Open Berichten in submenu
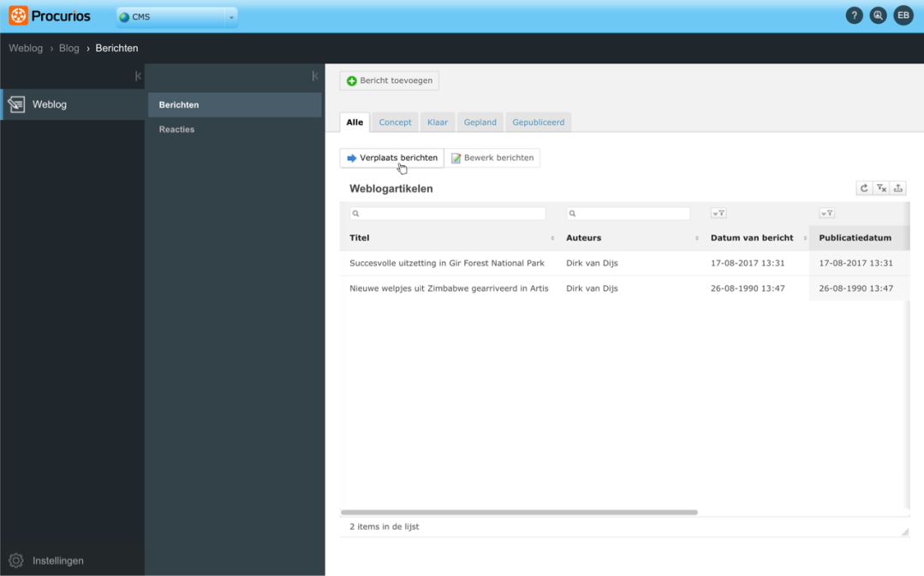 tap(235, 104)
